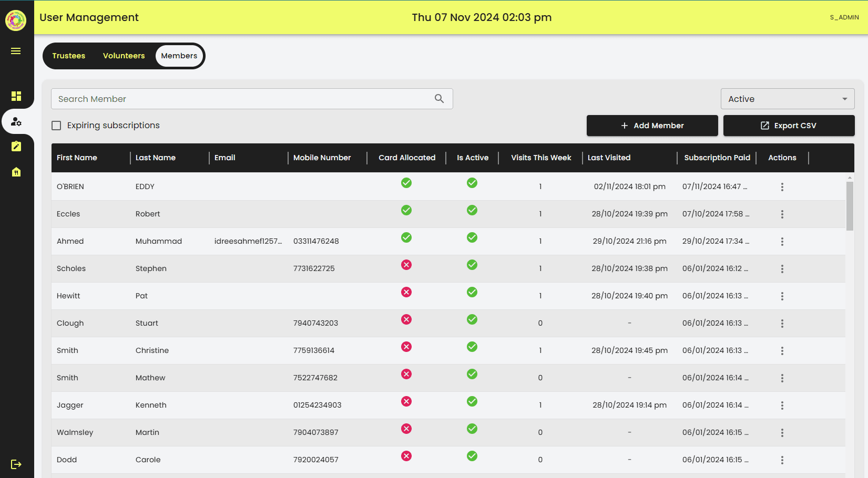This screenshot has width=868, height=478.
Task: Click the table's vertical scrollbar thumb
Action: coord(850,206)
